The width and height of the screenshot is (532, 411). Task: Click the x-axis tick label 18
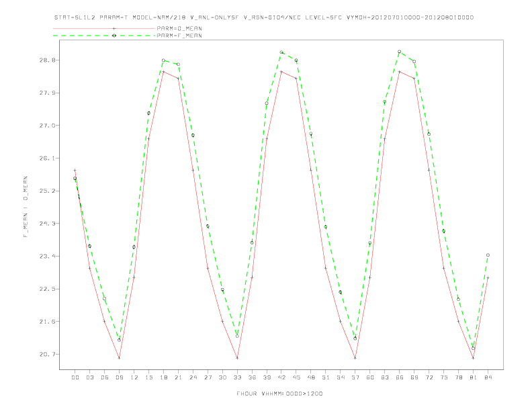coord(163,377)
